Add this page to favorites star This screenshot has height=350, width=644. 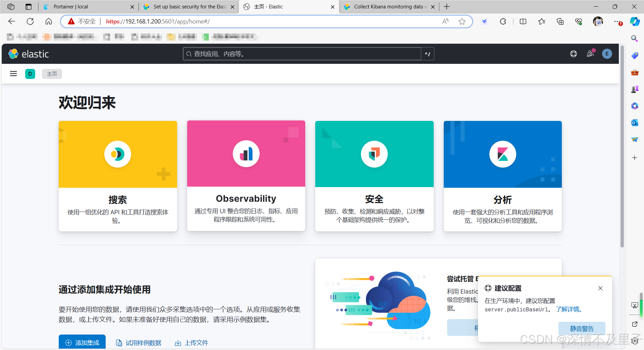(462, 21)
